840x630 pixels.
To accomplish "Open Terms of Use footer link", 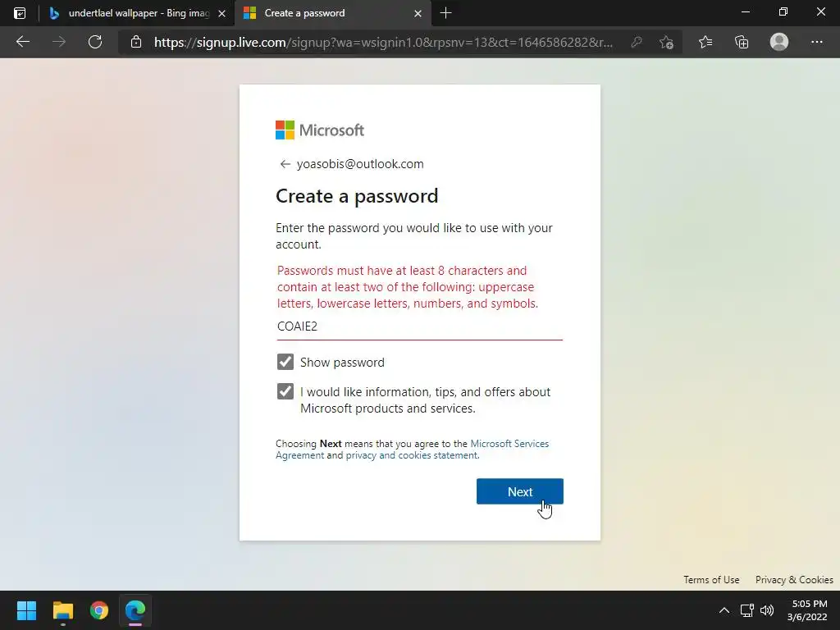I will [711, 580].
